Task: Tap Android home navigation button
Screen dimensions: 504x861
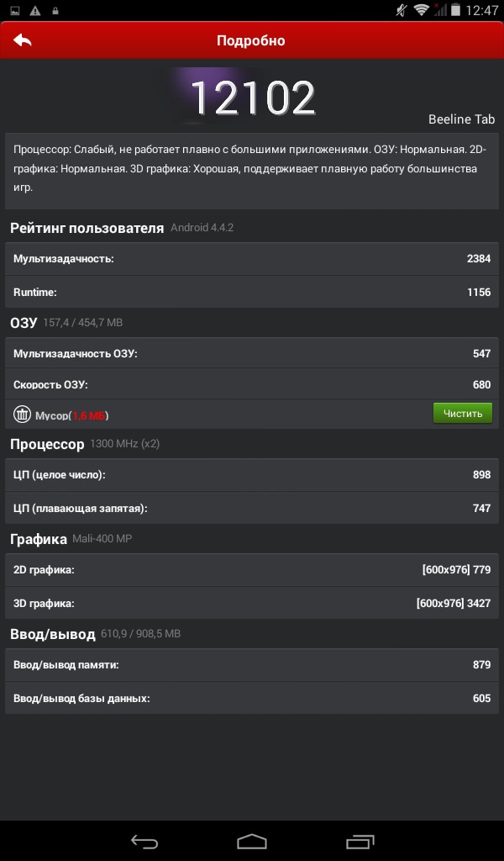Action: [252, 841]
